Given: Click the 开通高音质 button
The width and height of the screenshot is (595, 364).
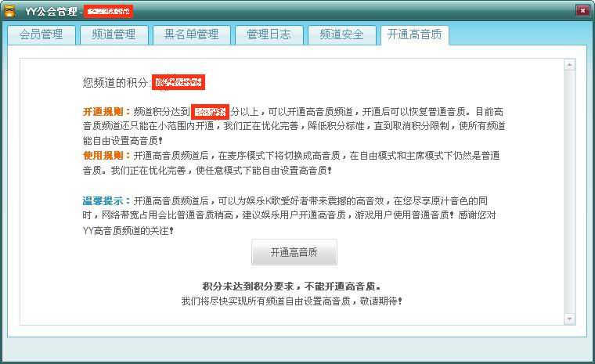Looking at the screenshot, I should pyautogui.click(x=294, y=252).
